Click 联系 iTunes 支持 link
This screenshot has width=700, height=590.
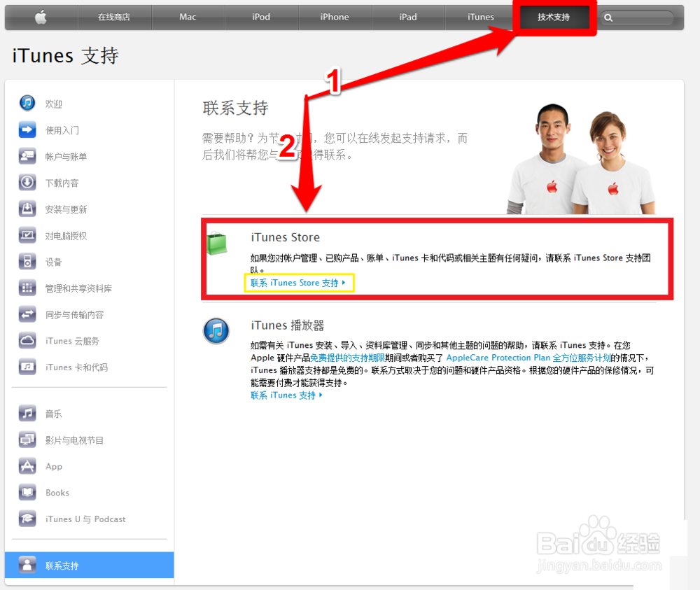(x=286, y=395)
